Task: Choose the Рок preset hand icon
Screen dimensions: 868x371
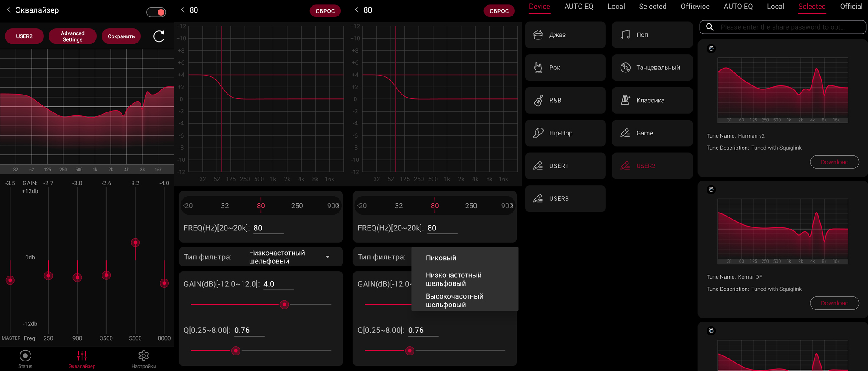Action: (x=538, y=67)
